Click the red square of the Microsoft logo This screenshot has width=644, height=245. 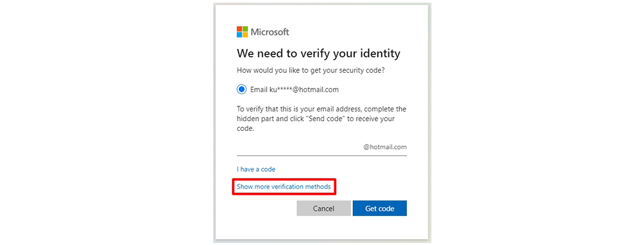coord(240,29)
